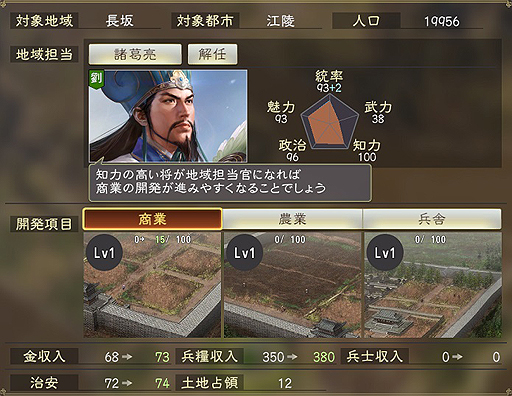Click the 諸葛亮 officer name button
512x396 pixels.
pos(135,54)
